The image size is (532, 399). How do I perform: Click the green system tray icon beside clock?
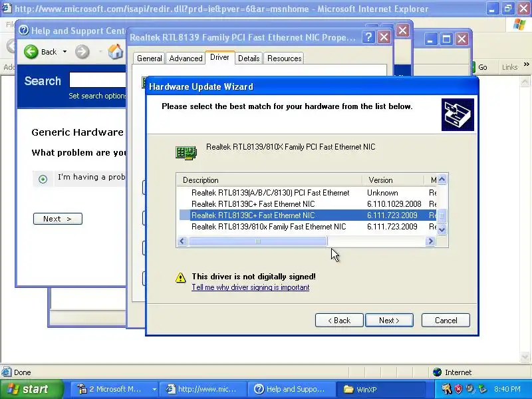tap(481, 389)
